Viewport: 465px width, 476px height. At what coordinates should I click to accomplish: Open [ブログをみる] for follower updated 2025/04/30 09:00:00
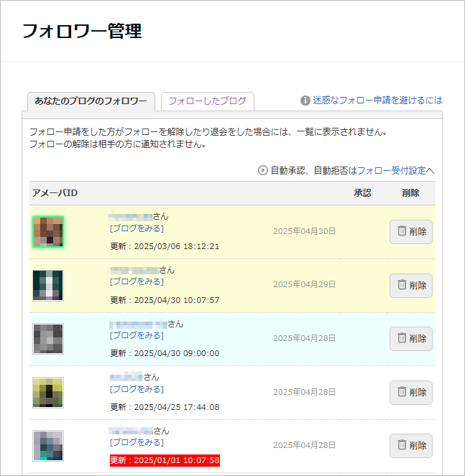click(137, 335)
